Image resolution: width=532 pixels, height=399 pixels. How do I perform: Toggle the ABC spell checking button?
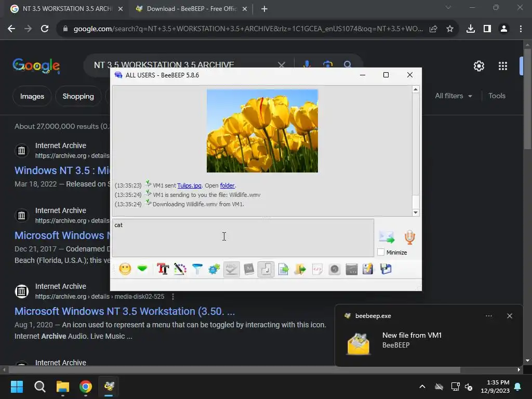[231, 269]
